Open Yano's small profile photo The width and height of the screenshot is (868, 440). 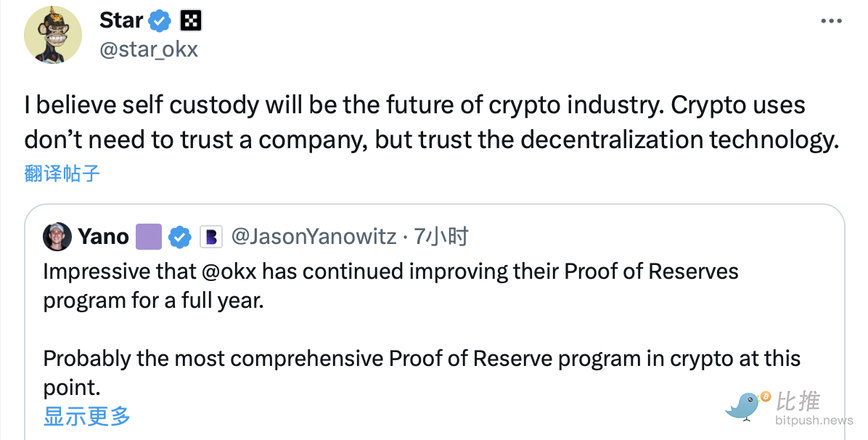[x=57, y=237]
